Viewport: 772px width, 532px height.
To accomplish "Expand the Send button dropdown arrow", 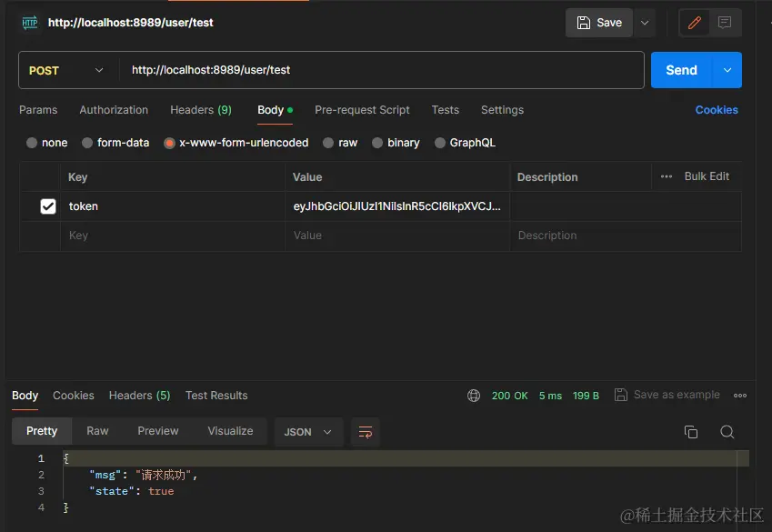I will click(x=727, y=70).
